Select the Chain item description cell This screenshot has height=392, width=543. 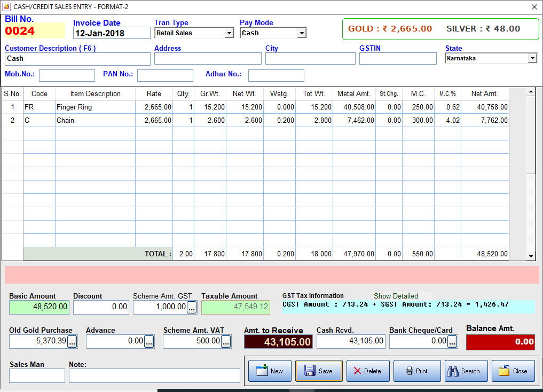coord(95,121)
